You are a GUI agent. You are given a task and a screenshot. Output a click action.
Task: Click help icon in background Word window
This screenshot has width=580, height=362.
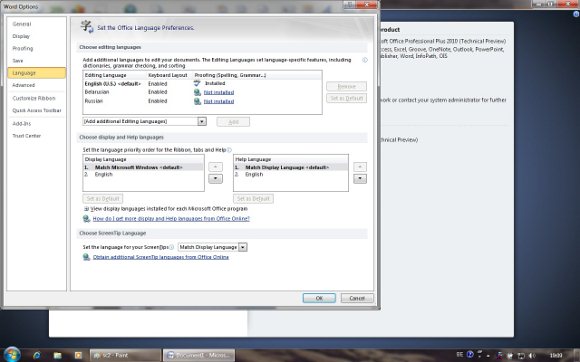[576, 14]
